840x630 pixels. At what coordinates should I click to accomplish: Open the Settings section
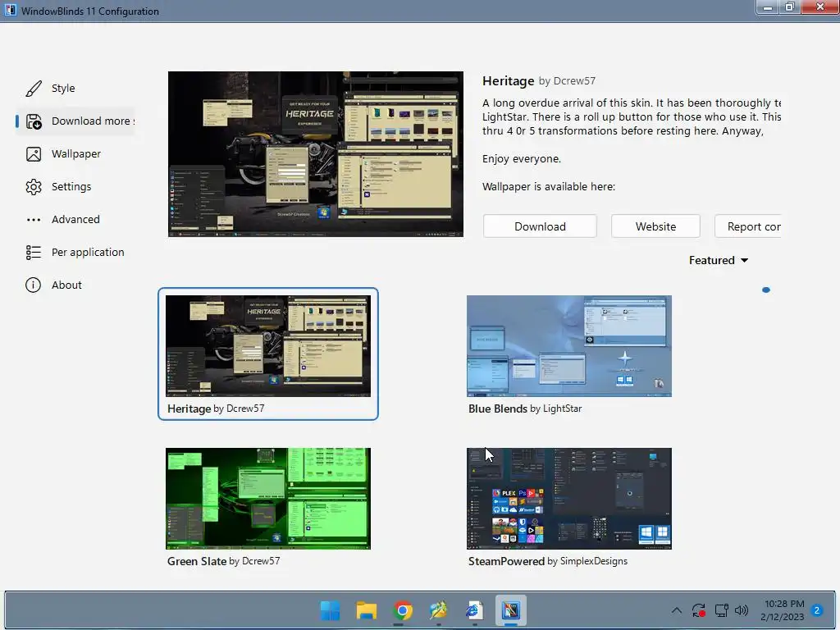pos(75,187)
